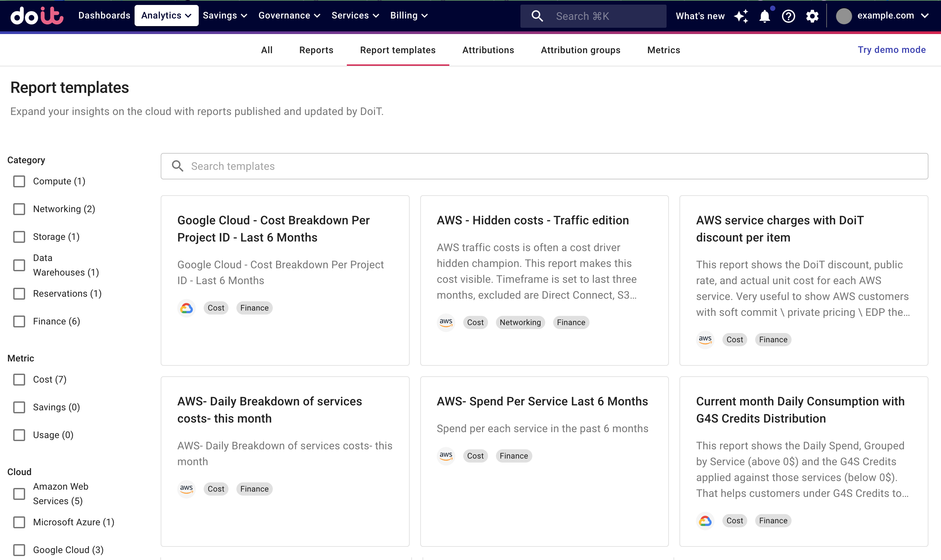Click Finance tag on G4S Credits card
This screenshot has width=941, height=560.
coord(773,521)
